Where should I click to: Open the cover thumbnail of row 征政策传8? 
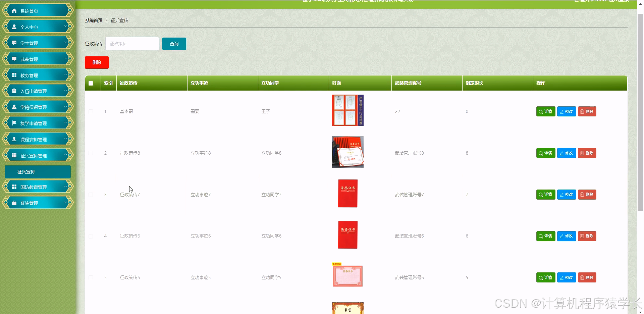[x=348, y=152]
